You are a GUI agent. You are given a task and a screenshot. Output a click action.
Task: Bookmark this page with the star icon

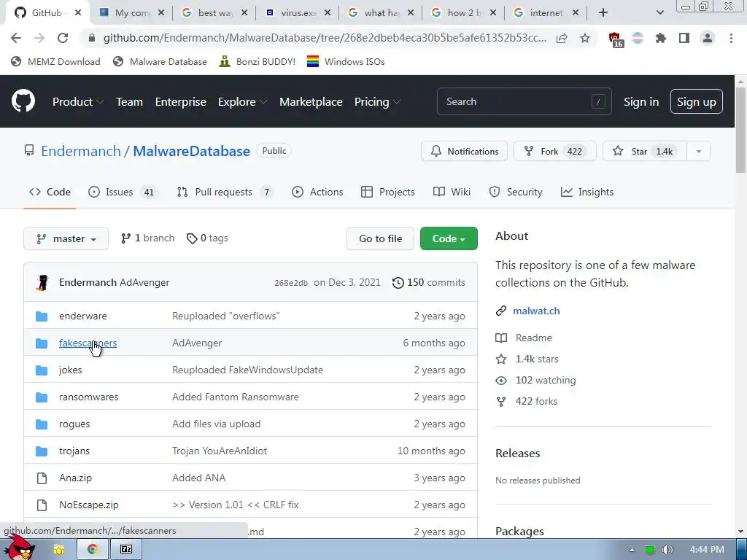(585, 38)
